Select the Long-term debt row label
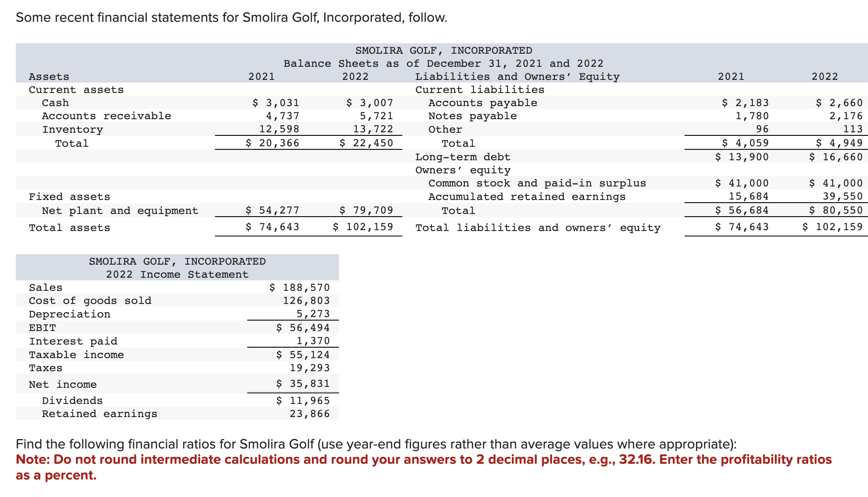 click(463, 157)
